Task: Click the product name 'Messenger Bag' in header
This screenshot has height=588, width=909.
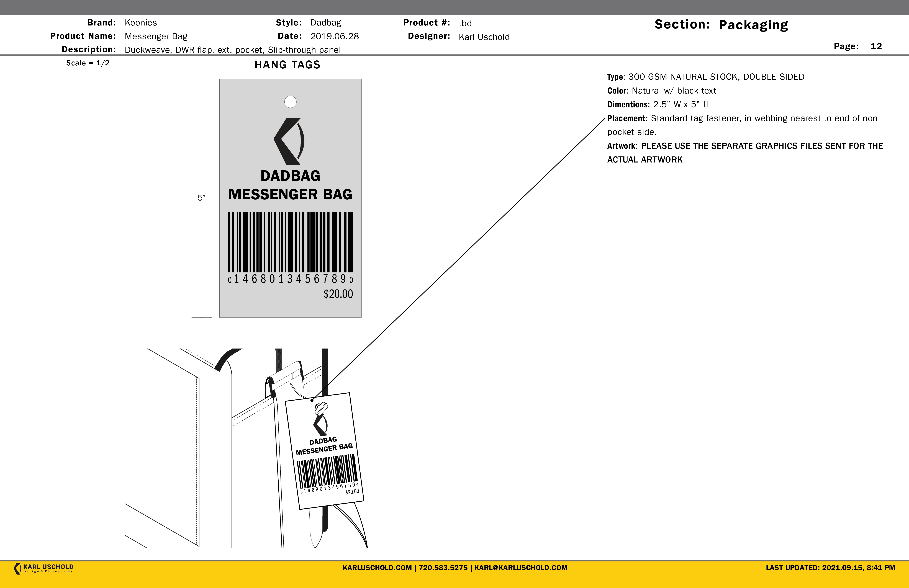Action: [156, 36]
